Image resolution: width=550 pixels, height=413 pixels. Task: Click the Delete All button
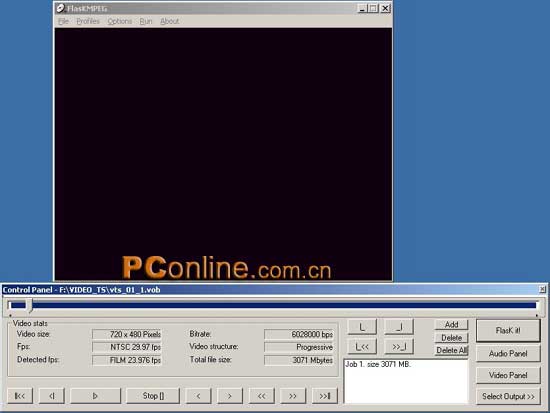(451, 350)
